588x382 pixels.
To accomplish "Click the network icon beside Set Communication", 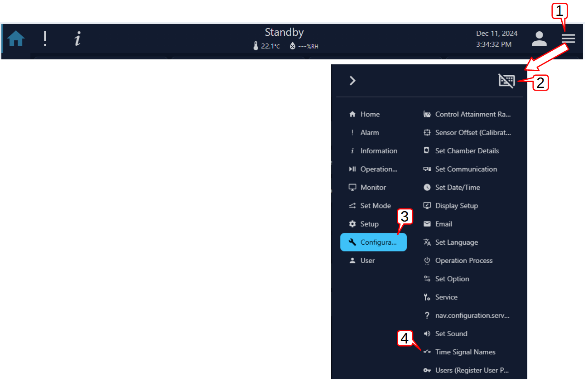I will tap(427, 169).
